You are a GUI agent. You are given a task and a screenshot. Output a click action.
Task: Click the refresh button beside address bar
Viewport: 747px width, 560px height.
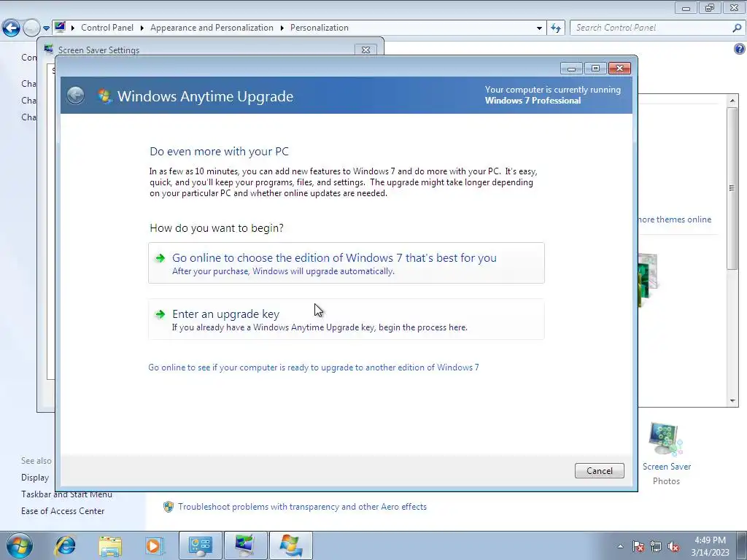pyautogui.click(x=555, y=28)
